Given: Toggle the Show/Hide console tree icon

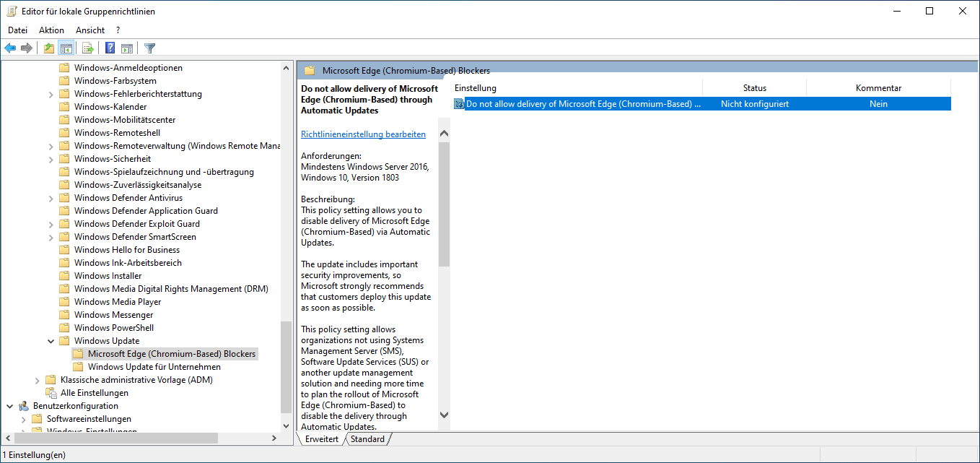Looking at the screenshot, I should 66,48.
